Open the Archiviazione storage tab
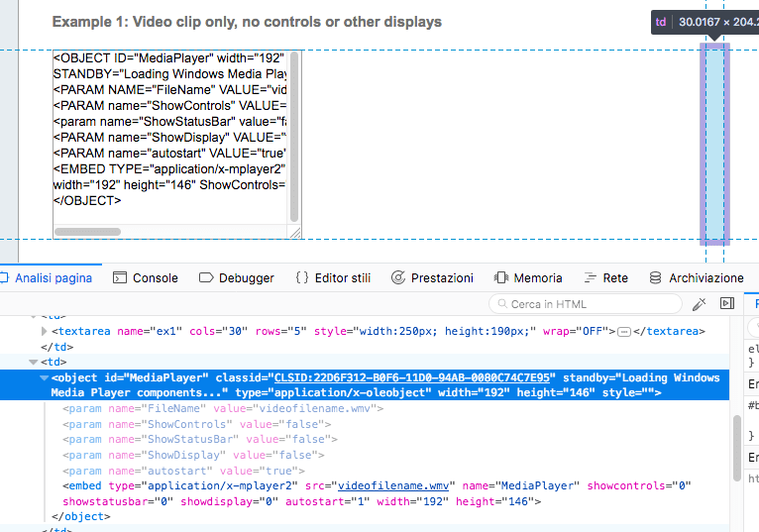Viewport: 759px width, 532px height. tap(697, 277)
